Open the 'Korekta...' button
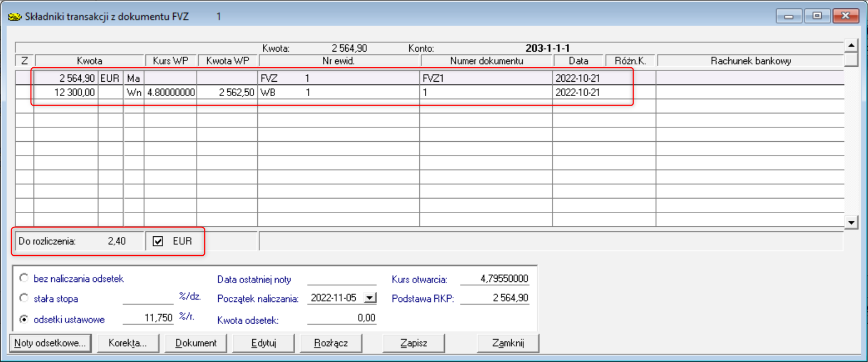Viewport: 868px width, 362px height. tap(128, 343)
